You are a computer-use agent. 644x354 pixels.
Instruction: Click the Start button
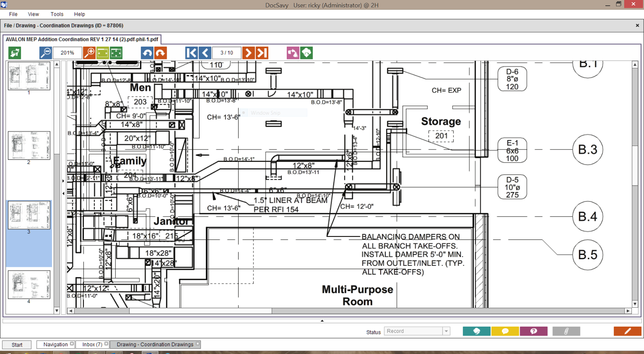[x=17, y=345]
